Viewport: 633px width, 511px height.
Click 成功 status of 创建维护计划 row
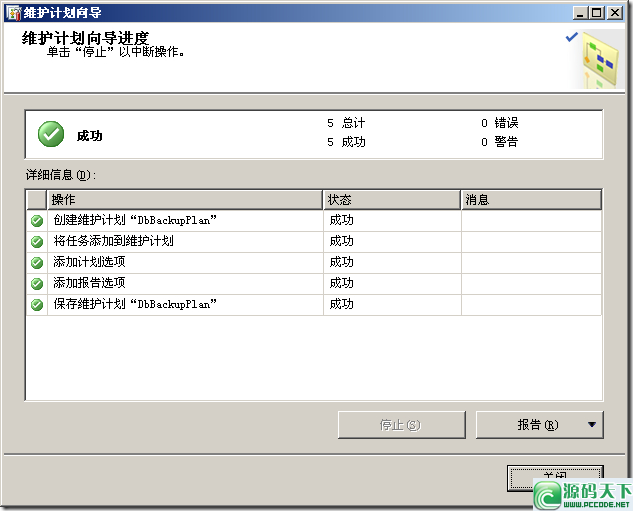pos(342,220)
